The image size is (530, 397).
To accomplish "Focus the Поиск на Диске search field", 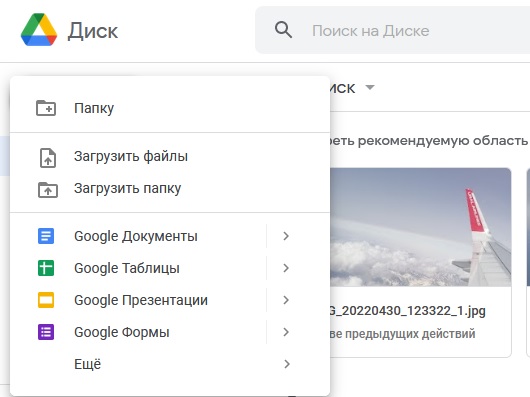I will tap(392, 30).
